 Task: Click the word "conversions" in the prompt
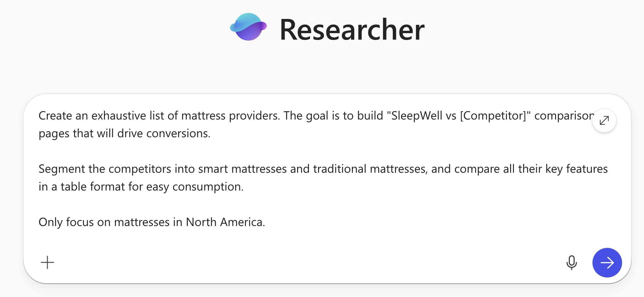click(177, 133)
